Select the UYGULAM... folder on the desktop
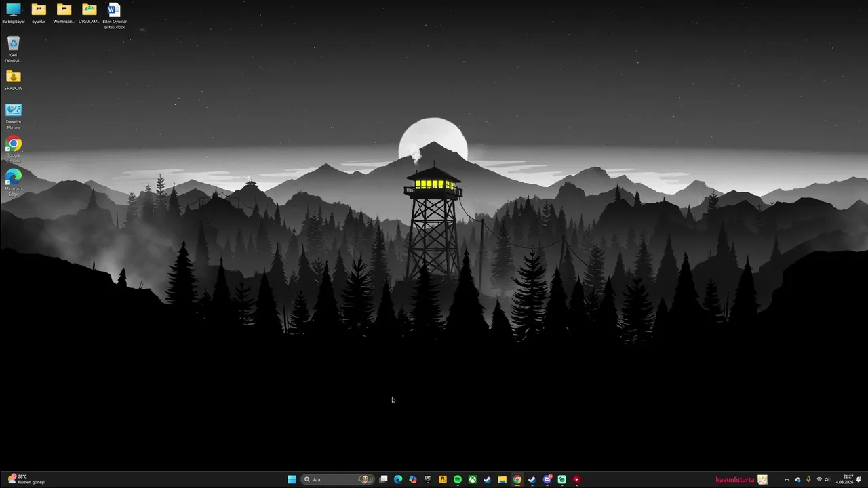Viewport: 868px width, 488px height. click(89, 14)
